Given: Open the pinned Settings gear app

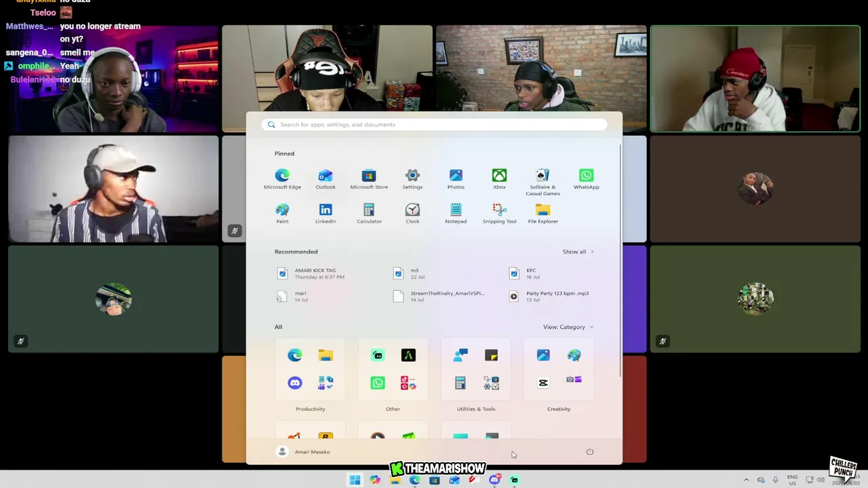Looking at the screenshot, I should point(412,180).
